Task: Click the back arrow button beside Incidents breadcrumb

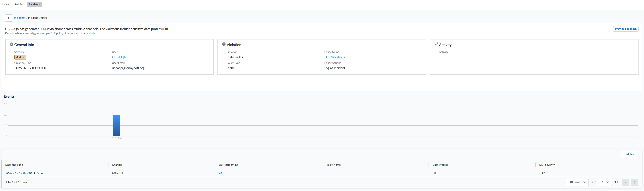Action: [x=9, y=18]
